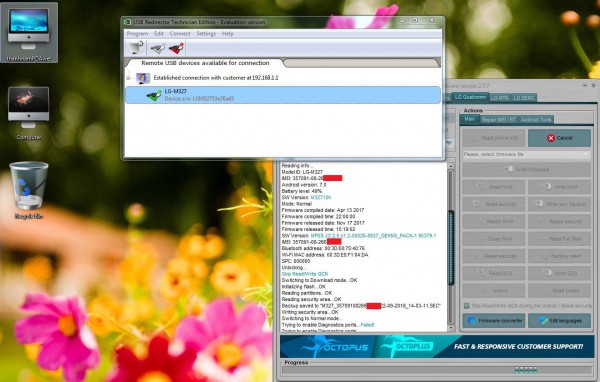Click the log scrollbar thumb
The height and width of the screenshot is (382, 600).
pos(451,248)
